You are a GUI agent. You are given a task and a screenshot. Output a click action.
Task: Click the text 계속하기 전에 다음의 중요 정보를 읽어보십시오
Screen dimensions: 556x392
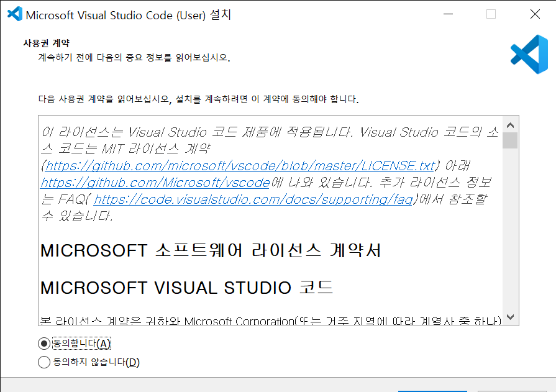tap(134, 57)
